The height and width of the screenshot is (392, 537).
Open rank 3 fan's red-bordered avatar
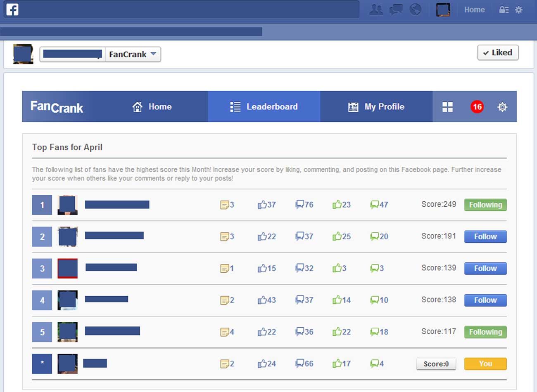pyautogui.click(x=67, y=268)
